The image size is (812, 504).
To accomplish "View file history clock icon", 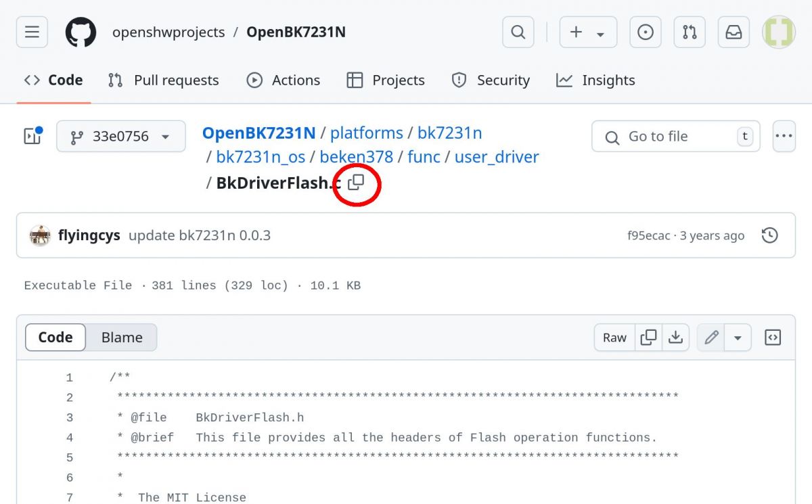I will [769, 235].
